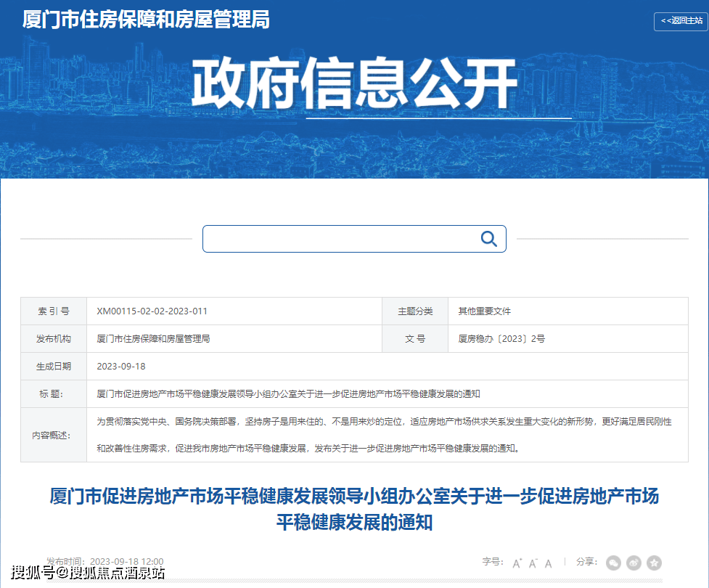Image resolution: width=709 pixels, height=588 pixels.
Task: Click the larger font size A+ icon
Action: tap(517, 562)
